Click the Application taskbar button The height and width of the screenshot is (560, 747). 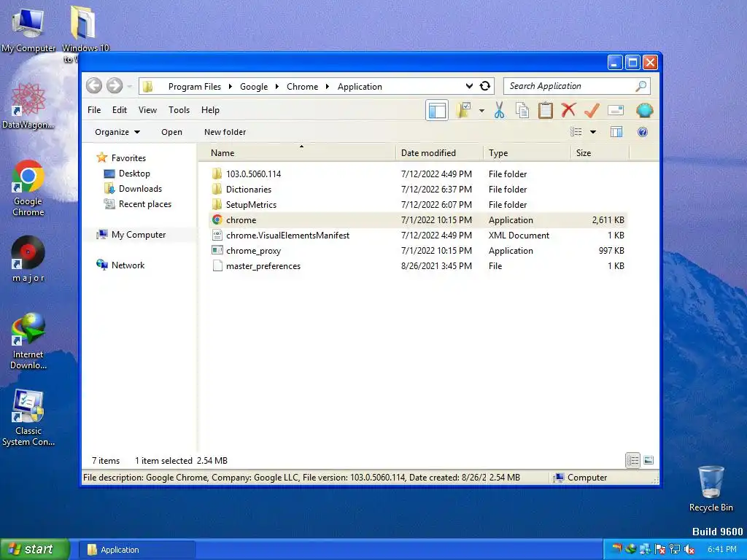pyautogui.click(x=138, y=550)
